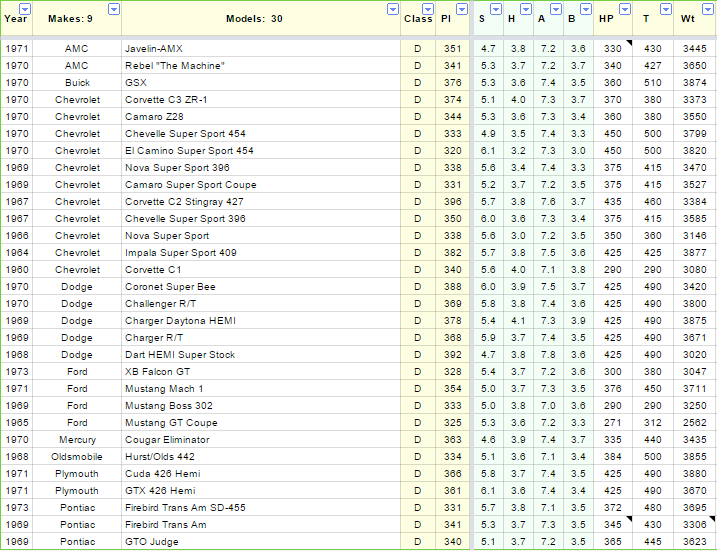This screenshot has height=551, width=717.
Task: Click the 'Rebel "The Machine"' cell
Action: point(261,65)
